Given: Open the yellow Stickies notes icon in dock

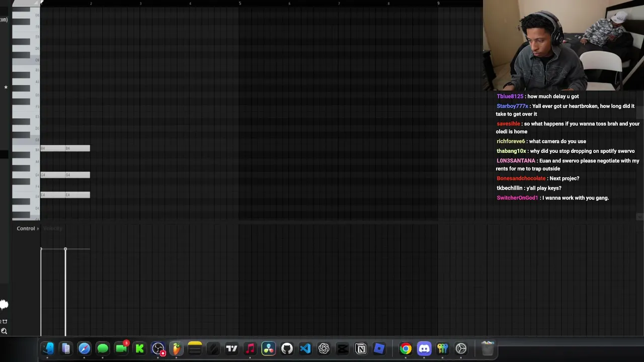Looking at the screenshot, I should pos(195,348).
